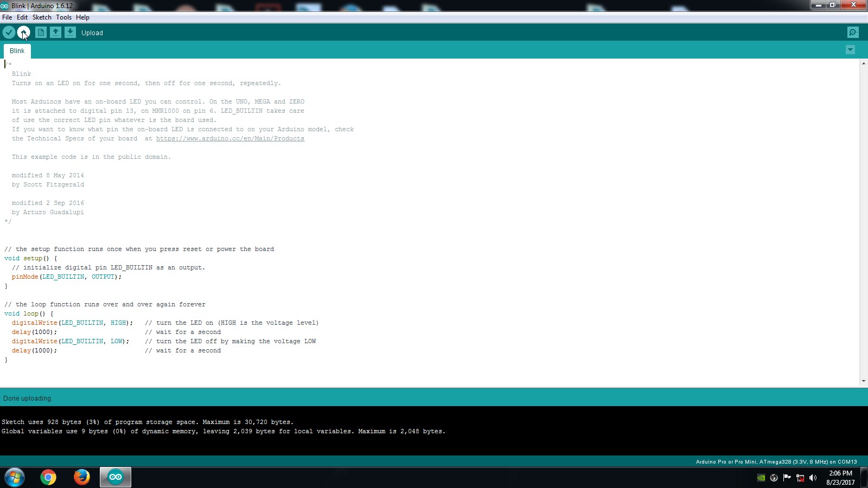The width and height of the screenshot is (868, 488).
Task: Open the taskbar clock showing 2:06 PM
Action: point(840,478)
